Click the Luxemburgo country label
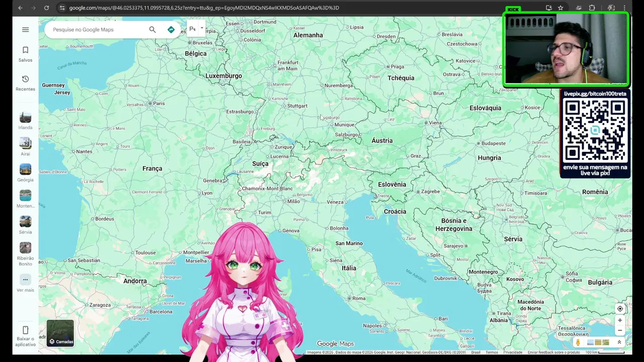 coord(223,76)
